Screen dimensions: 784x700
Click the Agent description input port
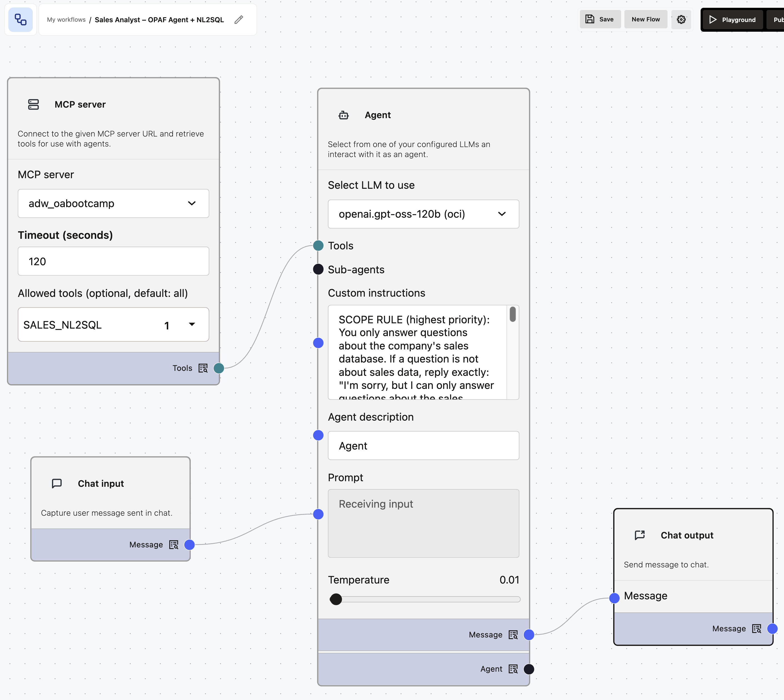pyautogui.click(x=318, y=435)
